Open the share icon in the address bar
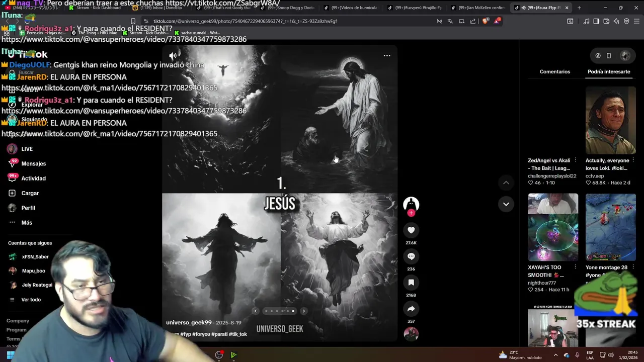 coord(473,21)
